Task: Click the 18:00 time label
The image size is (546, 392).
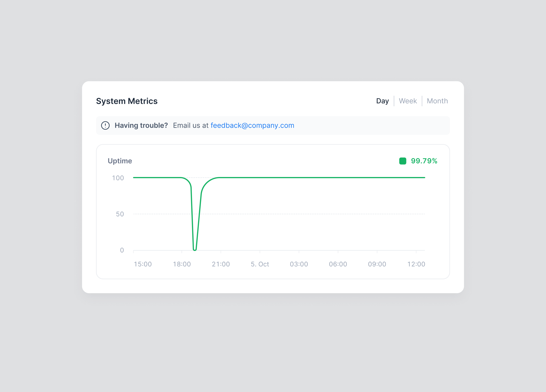Action: (x=182, y=264)
